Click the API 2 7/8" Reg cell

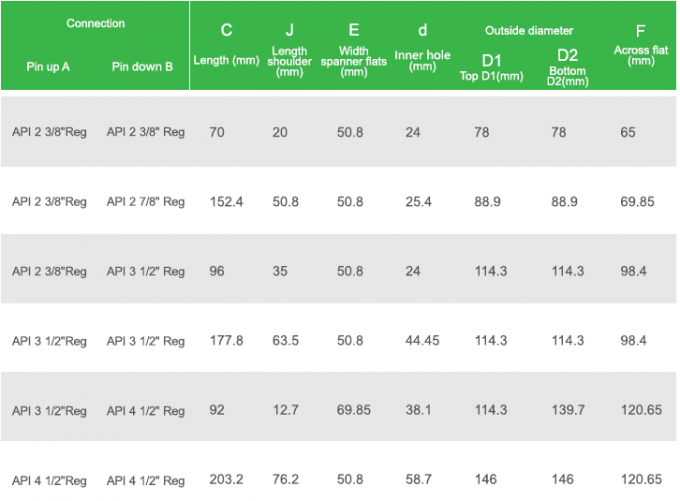pos(145,202)
